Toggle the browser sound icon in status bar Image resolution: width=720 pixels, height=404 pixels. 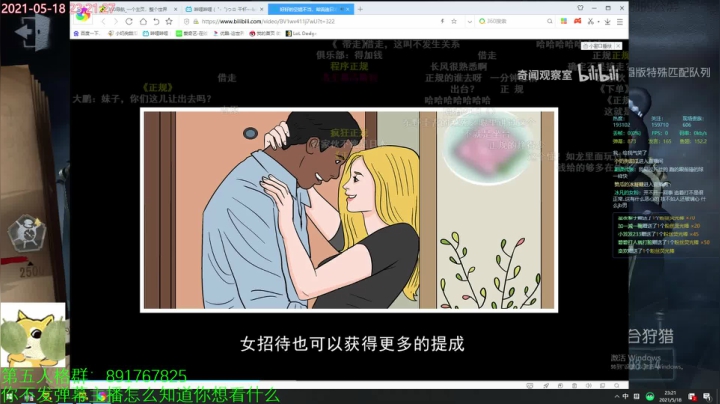pos(589,386)
